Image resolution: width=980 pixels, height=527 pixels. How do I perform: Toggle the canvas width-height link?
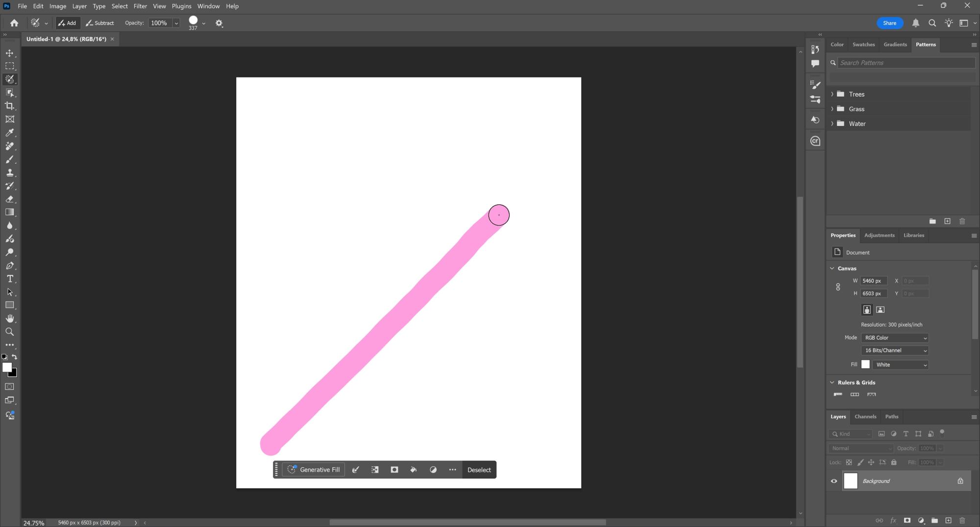coord(838,287)
